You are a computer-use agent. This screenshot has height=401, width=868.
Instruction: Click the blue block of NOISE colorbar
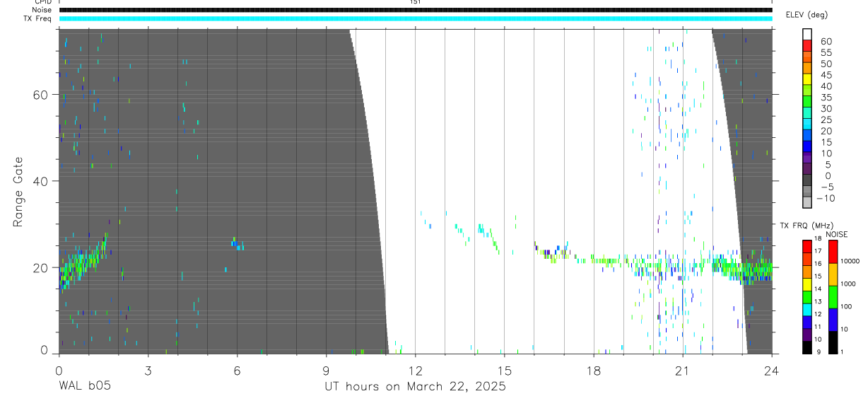click(x=831, y=319)
